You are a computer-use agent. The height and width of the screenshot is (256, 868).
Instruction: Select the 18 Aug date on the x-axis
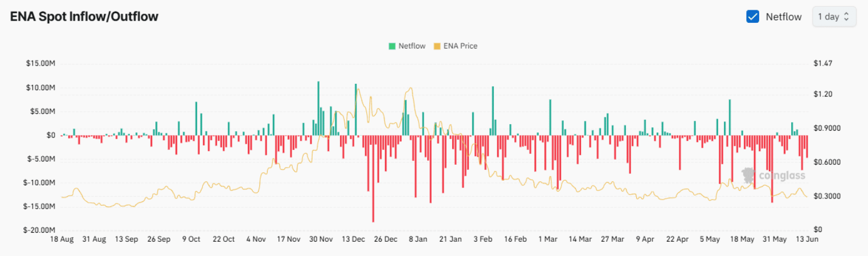pos(62,239)
